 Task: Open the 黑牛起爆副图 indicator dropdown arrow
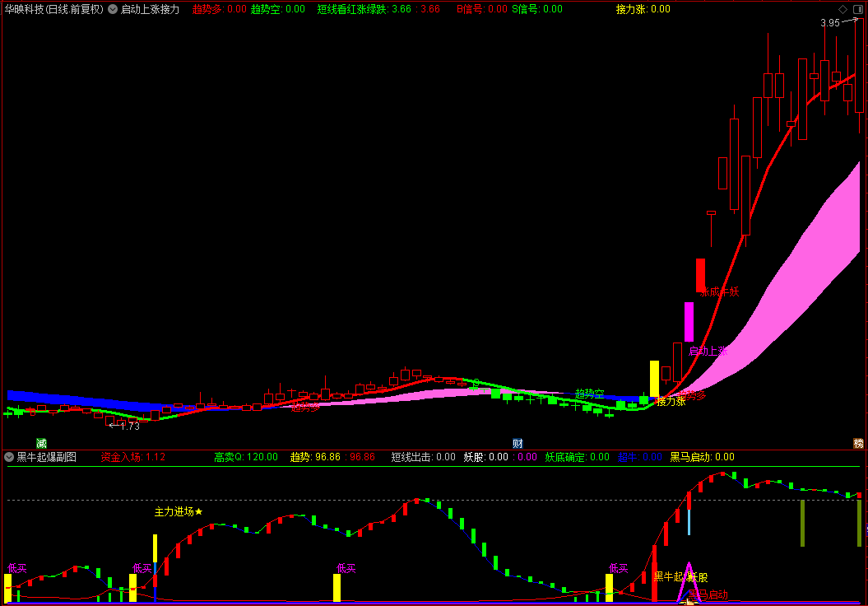(9, 457)
